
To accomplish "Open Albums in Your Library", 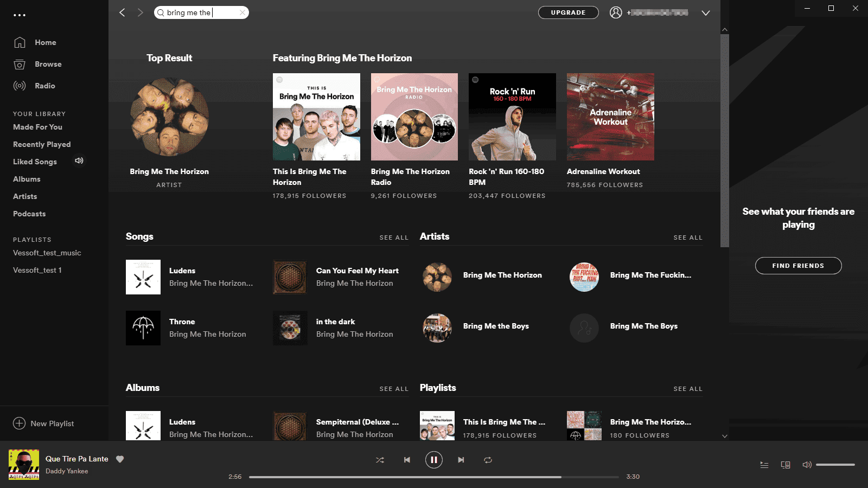I will (x=27, y=179).
